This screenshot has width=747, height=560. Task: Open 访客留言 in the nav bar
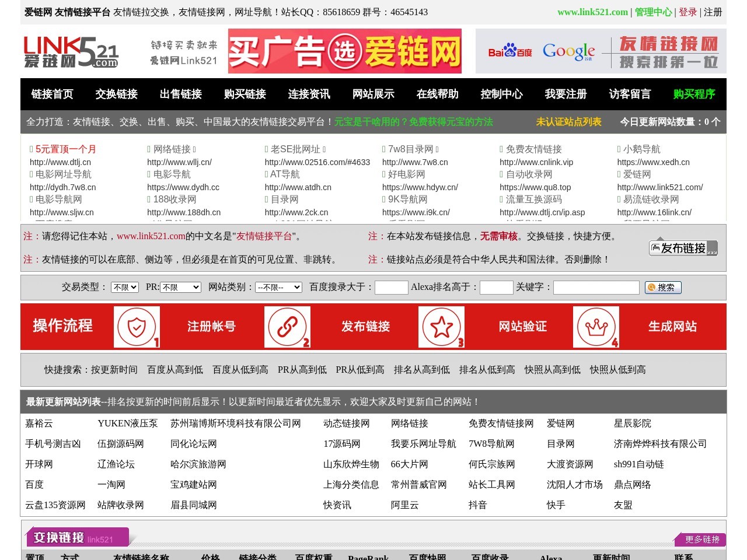tap(630, 94)
